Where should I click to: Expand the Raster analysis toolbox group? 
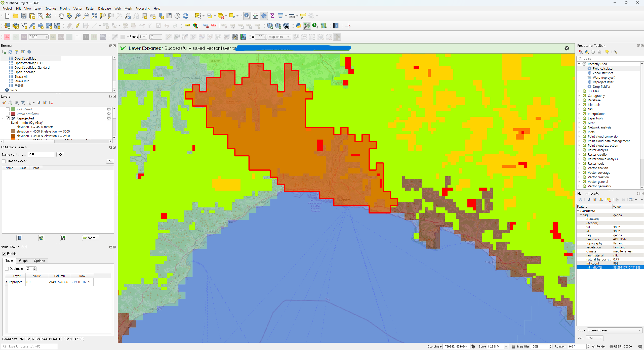(x=579, y=150)
